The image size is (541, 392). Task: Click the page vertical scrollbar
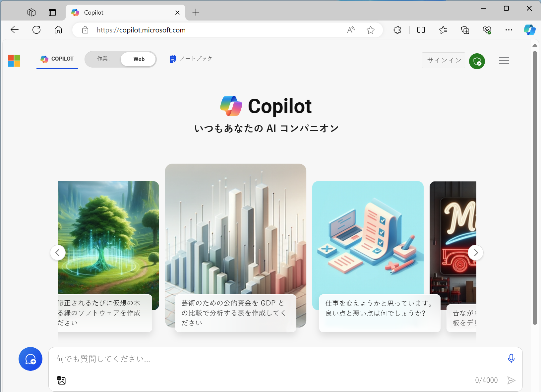(x=535, y=188)
